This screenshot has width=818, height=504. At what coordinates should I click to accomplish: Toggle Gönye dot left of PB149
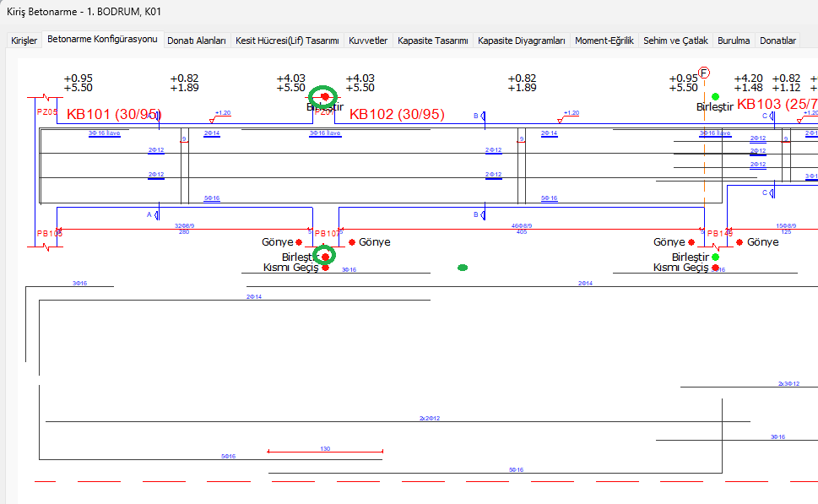point(691,242)
